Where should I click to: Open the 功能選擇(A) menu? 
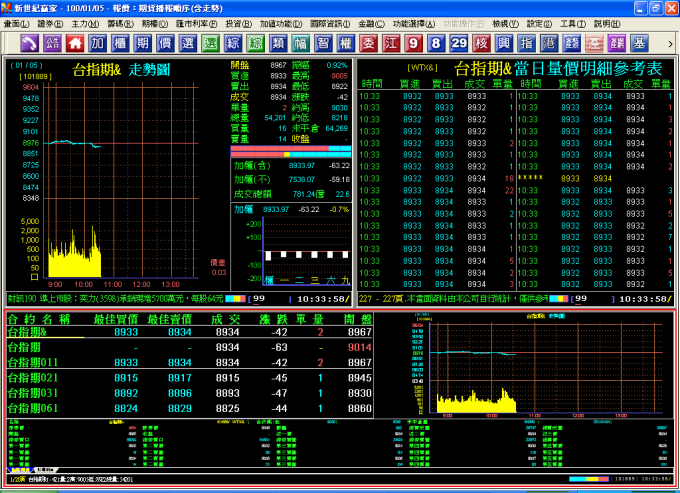(x=414, y=24)
